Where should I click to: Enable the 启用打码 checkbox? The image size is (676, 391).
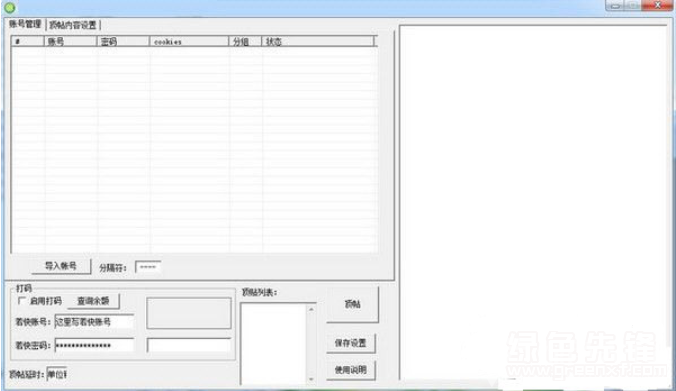pos(21,300)
